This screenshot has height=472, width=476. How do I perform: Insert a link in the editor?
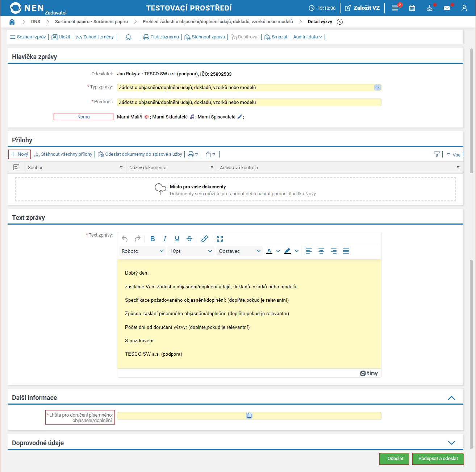coord(205,239)
